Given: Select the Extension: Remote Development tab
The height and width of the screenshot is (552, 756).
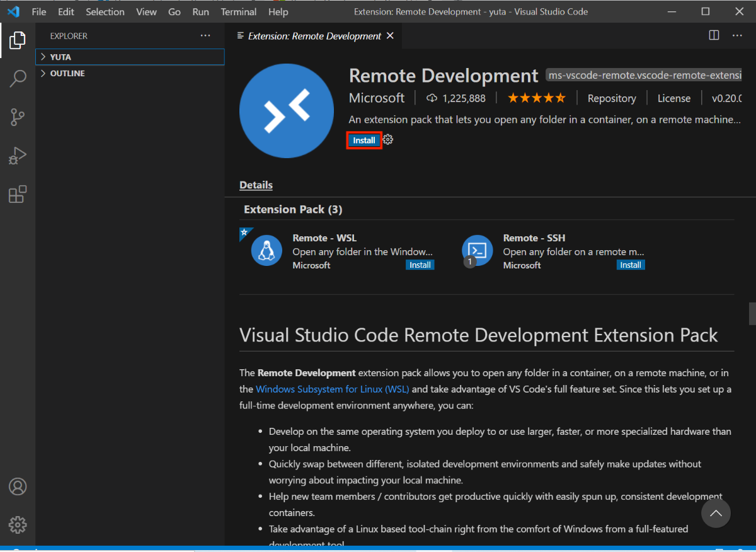Looking at the screenshot, I should point(314,36).
